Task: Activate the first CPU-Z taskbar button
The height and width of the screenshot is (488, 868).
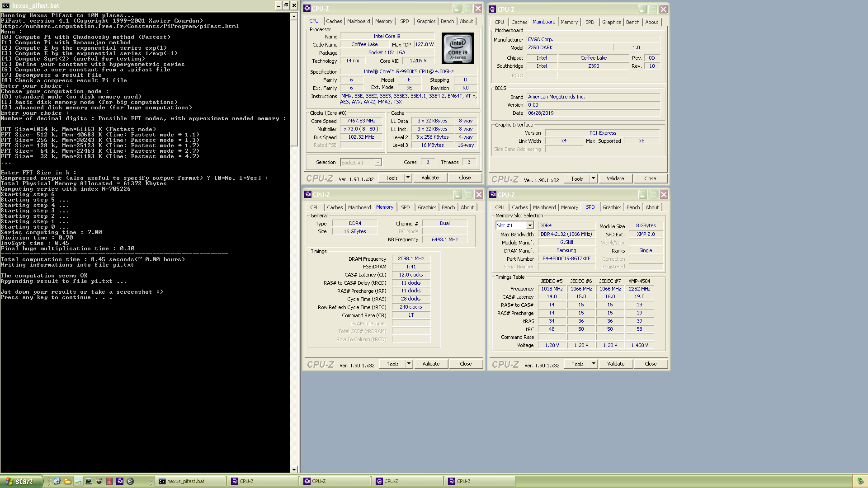Action: pos(263,481)
